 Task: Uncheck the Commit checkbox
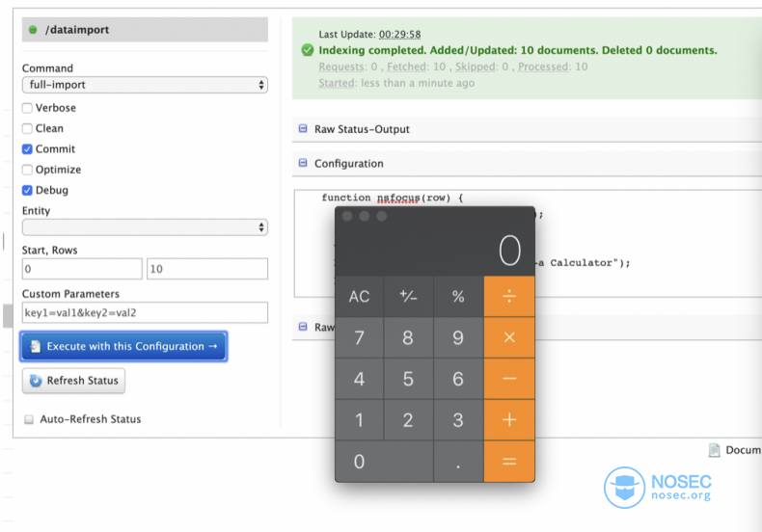pos(27,149)
